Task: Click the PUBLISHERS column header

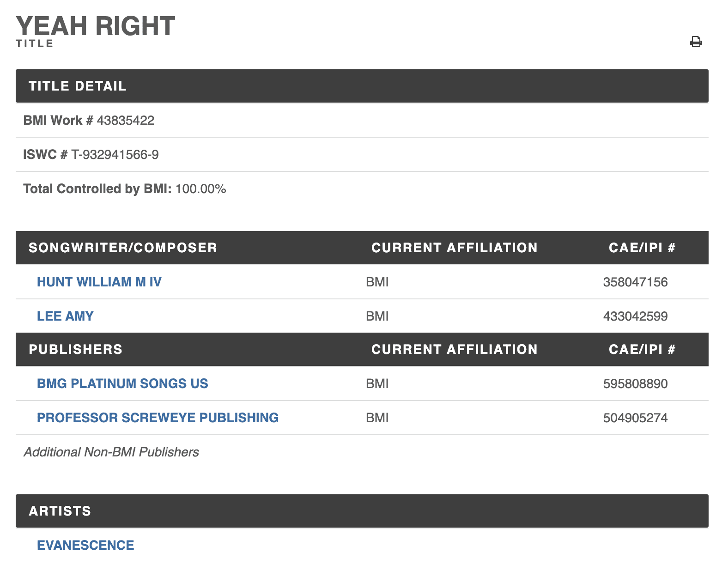Action: click(x=76, y=349)
